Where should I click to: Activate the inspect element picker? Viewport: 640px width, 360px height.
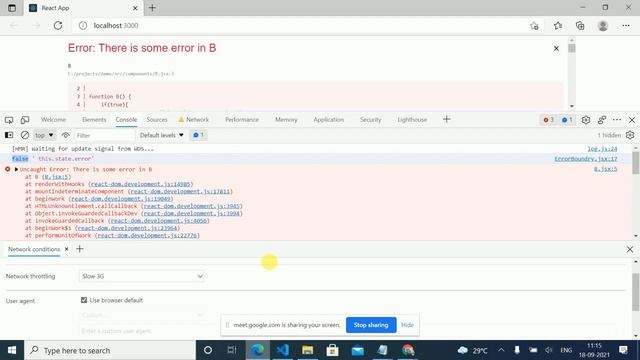click(9, 120)
